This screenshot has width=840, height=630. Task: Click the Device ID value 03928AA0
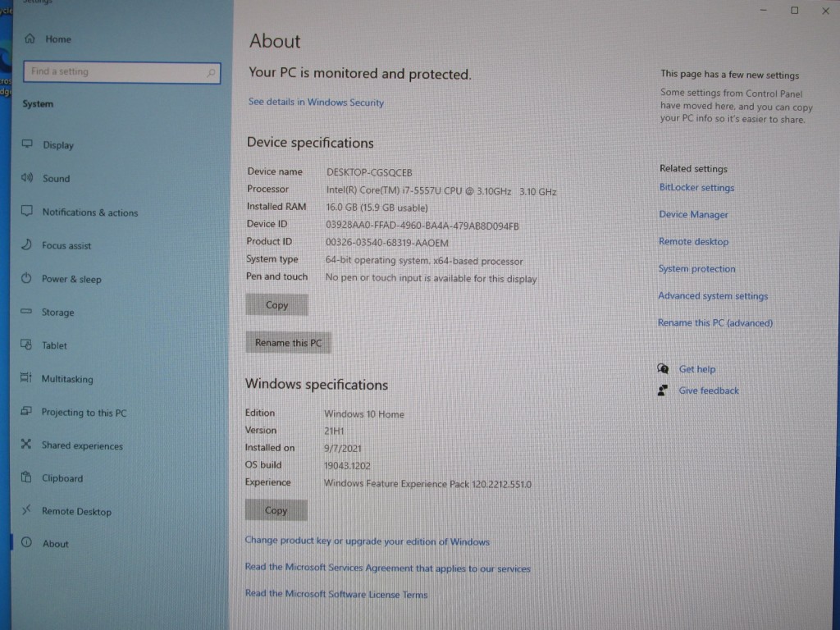coord(422,226)
